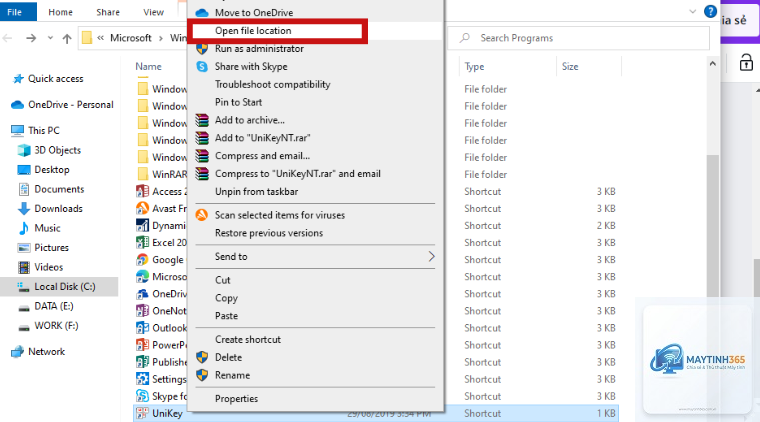Select the Settings shortcut icon
The height and width of the screenshot is (422, 760).
[x=142, y=379]
